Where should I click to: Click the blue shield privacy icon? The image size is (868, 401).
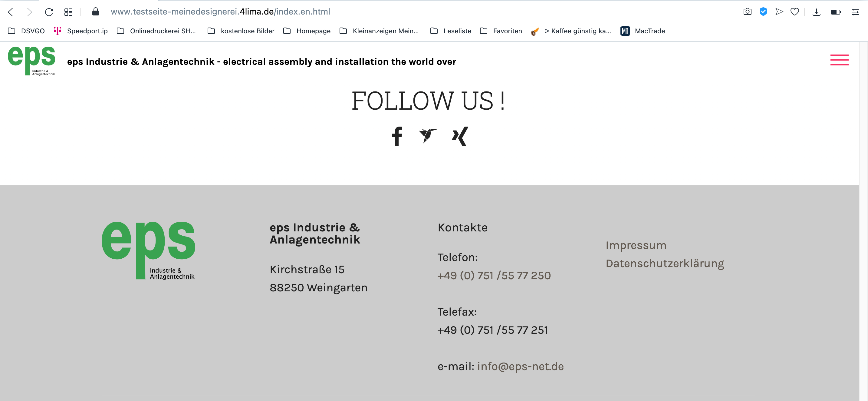point(763,12)
